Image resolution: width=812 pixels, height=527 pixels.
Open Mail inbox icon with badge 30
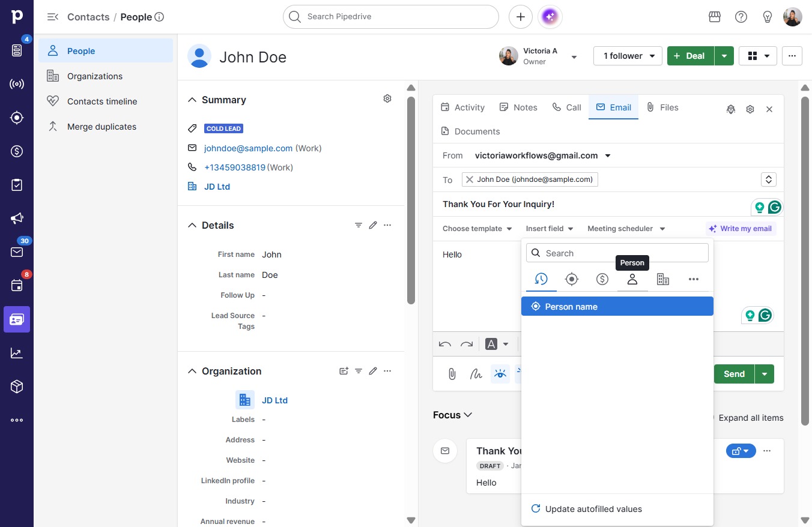[x=17, y=252]
